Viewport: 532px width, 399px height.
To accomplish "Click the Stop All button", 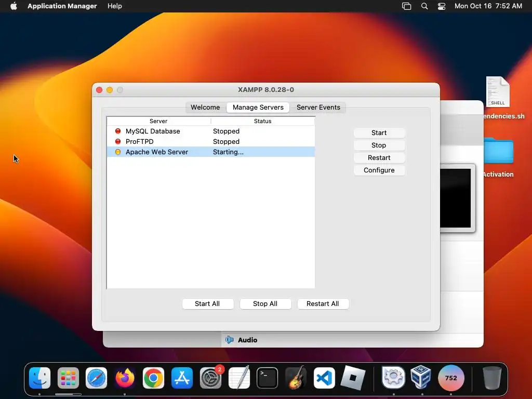I will click(x=265, y=303).
